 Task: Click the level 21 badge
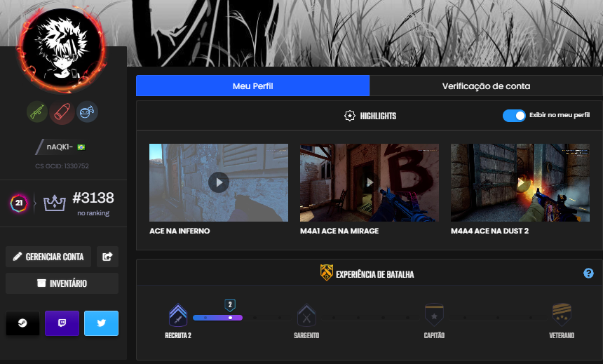19,203
